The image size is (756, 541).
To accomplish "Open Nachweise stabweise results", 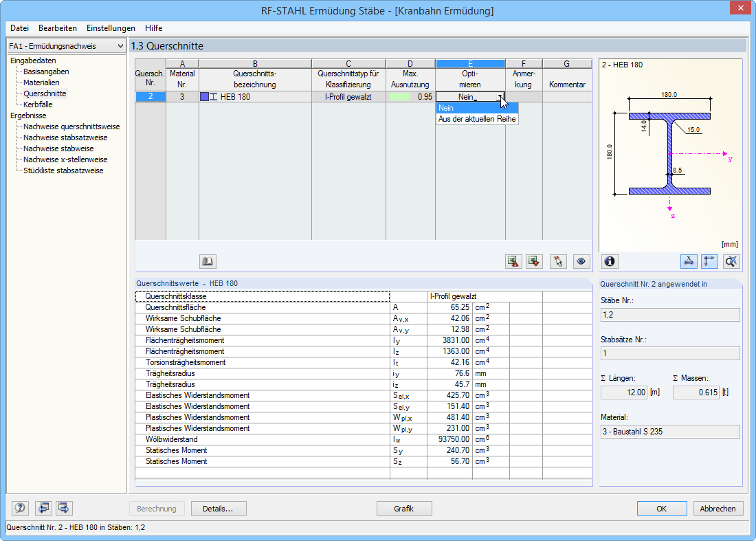I will (x=59, y=149).
